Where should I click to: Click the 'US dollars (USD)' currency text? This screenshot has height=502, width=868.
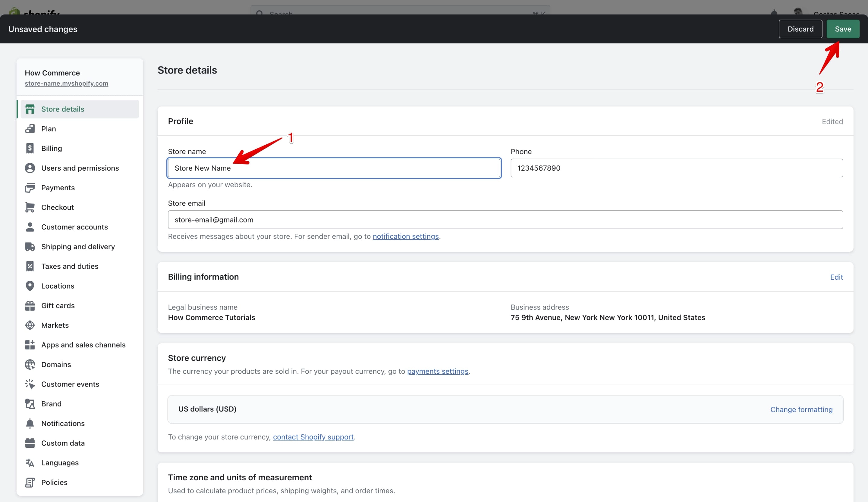(x=207, y=409)
